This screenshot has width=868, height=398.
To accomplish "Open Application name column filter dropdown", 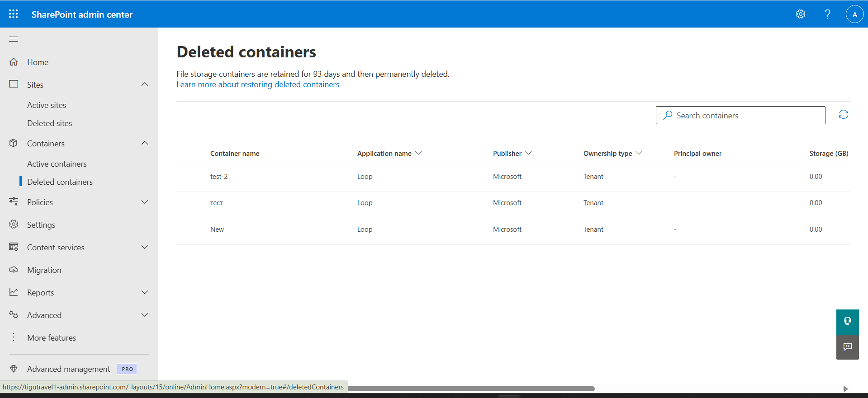I will point(418,153).
